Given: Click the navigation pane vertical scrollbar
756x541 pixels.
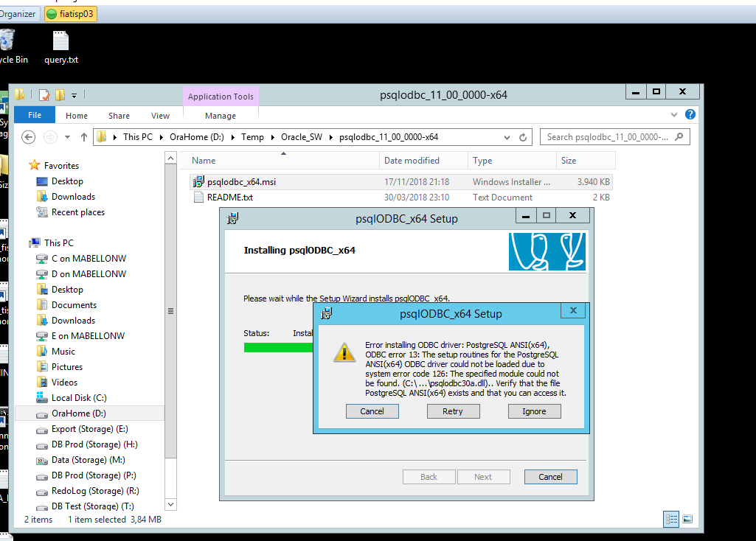Looking at the screenshot, I should coord(171,310).
